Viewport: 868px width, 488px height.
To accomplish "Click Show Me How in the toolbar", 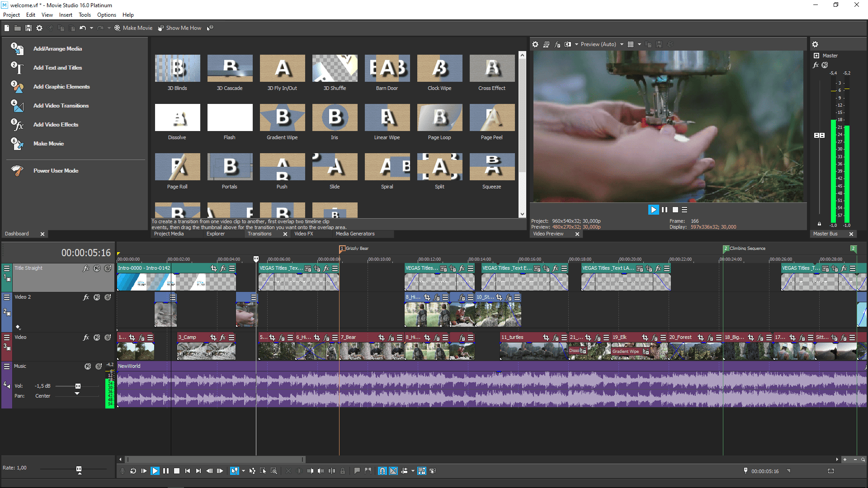I will 179,28.
